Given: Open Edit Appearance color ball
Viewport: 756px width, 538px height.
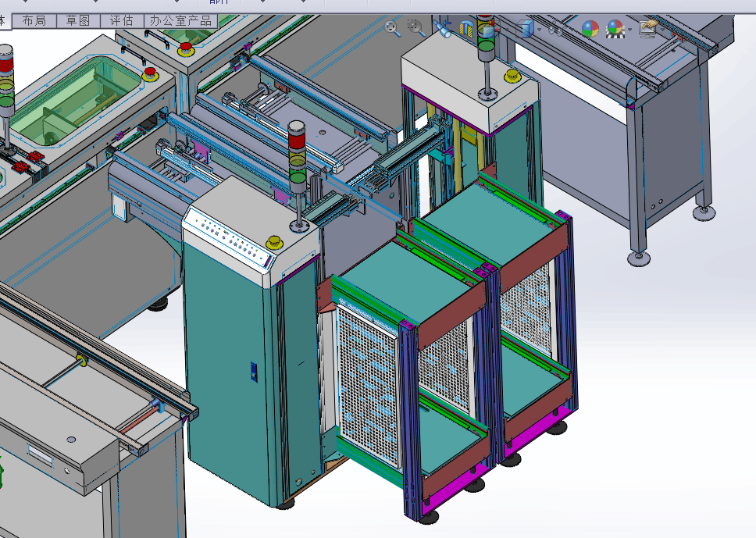Looking at the screenshot, I should [x=590, y=29].
